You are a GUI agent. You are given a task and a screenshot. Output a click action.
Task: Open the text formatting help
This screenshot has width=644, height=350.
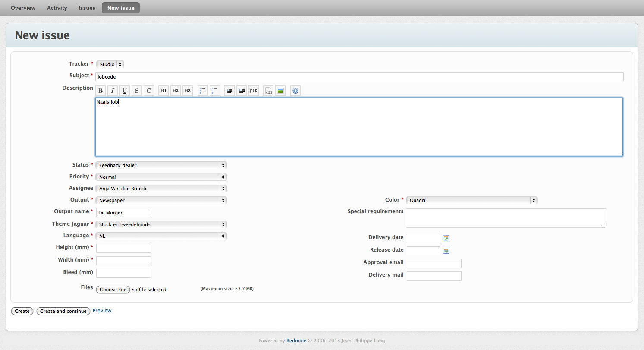click(x=295, y=91)
